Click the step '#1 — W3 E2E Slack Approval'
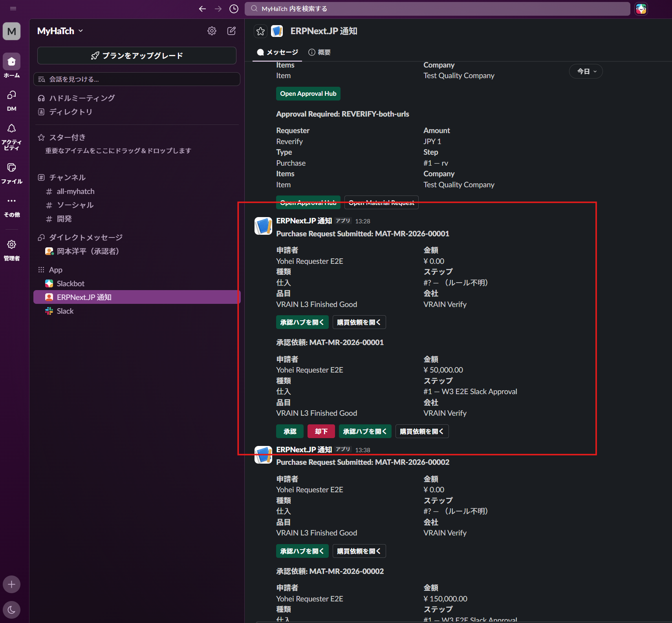Screen dimensions: 672x623 coord(470,392)
